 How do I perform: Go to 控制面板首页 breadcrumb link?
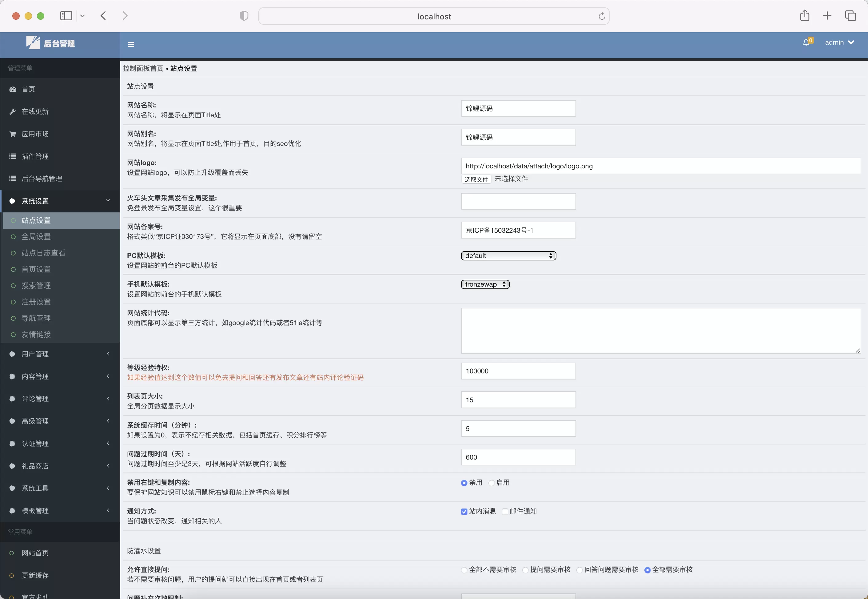143,68
